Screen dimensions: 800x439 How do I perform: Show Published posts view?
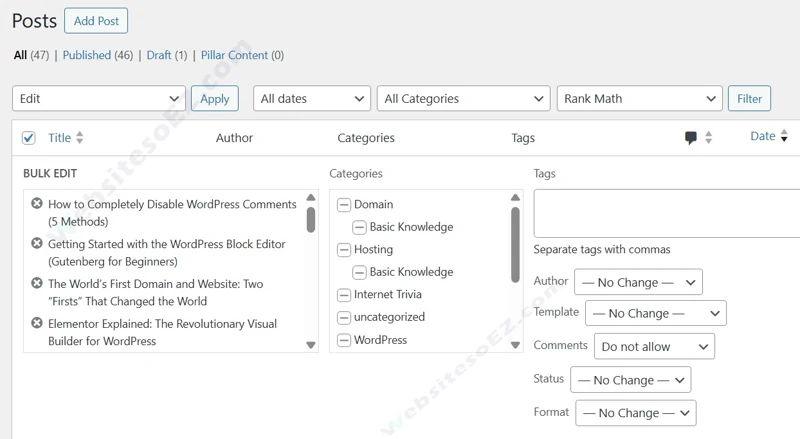point(86,55)
